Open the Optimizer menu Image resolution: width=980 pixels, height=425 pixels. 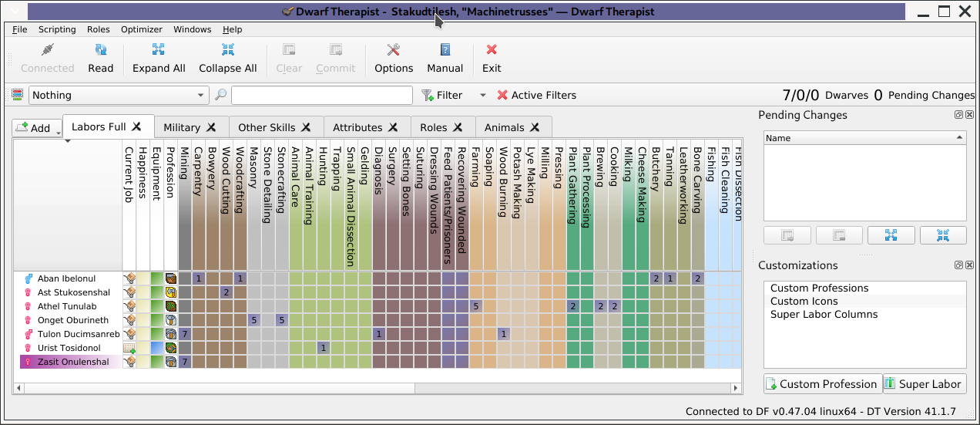(x=141, y=29)
